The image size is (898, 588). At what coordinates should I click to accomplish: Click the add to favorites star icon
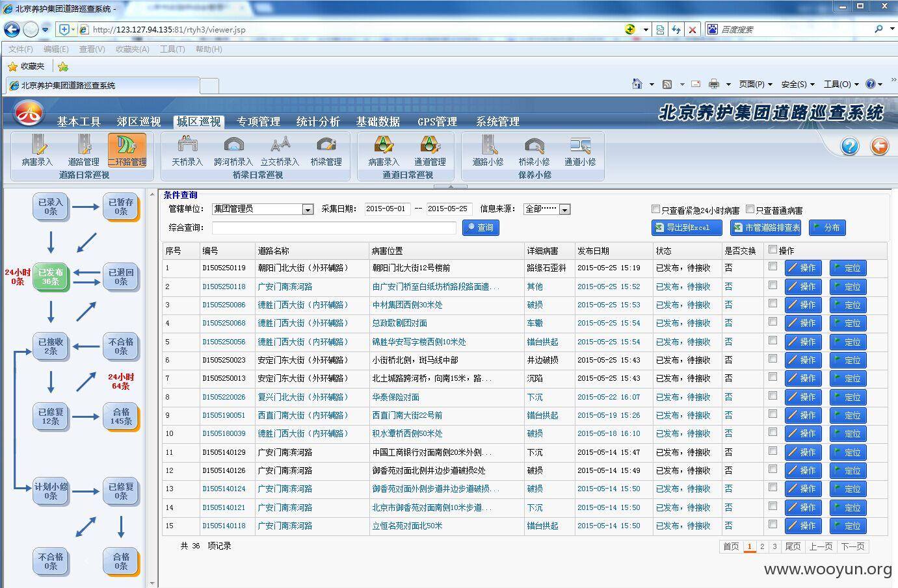point(63,66)
